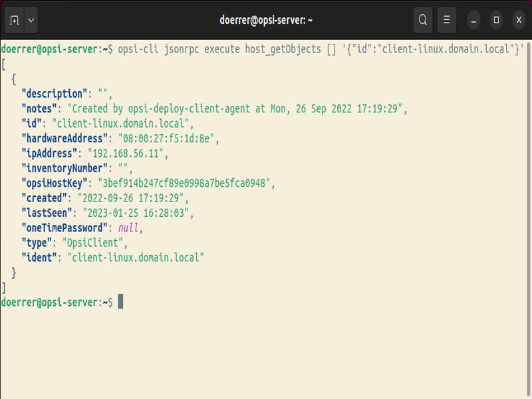Click the new tab plus icon
Viewport: 532px width, 399px height.
click(14, 19)
